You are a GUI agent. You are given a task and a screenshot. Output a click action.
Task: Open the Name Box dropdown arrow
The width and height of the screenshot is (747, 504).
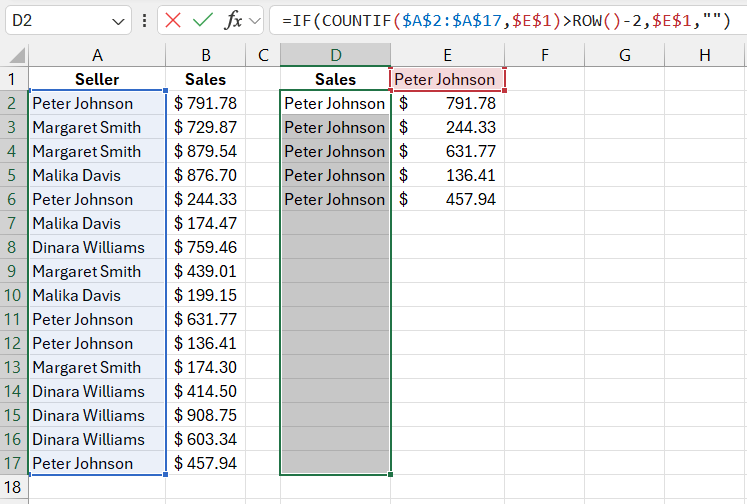118,21
